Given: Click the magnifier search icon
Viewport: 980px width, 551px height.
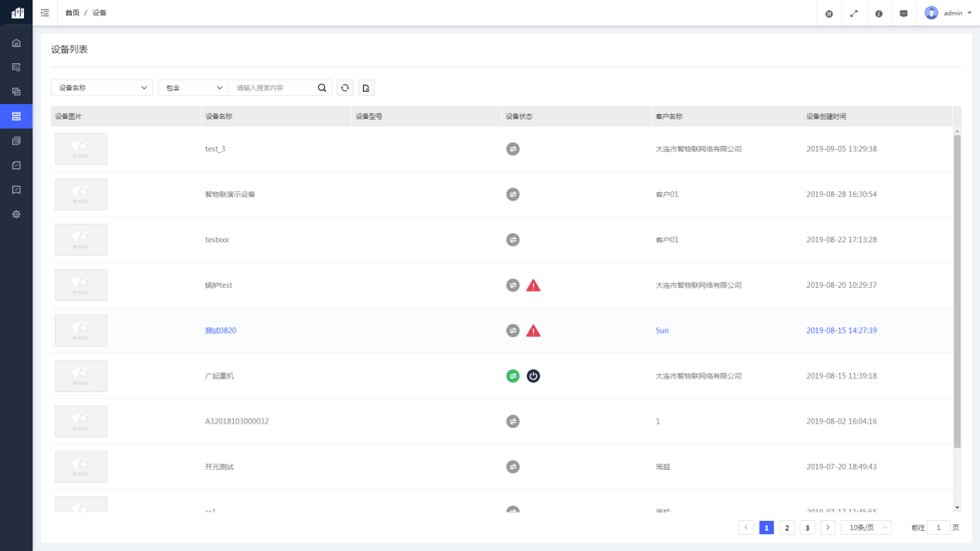Looking at the screenshot, I should pyautogui.click(x=322, y=88).
